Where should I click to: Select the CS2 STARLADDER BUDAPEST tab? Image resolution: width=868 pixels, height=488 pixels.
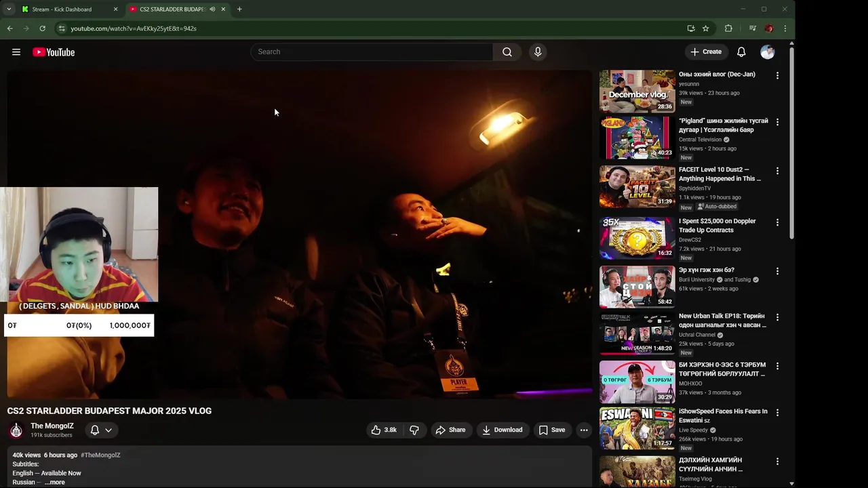[x=177, y=9]
